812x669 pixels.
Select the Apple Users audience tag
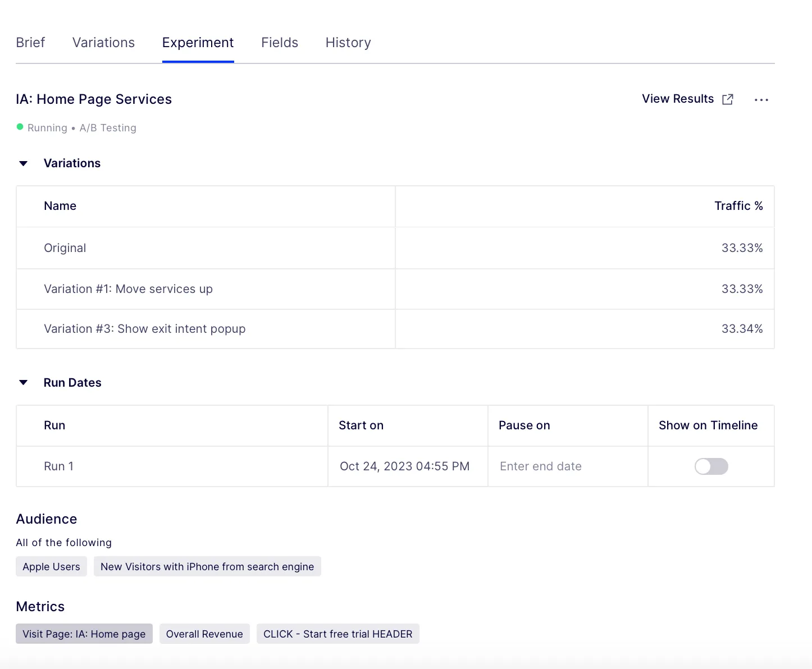[51, 566]
